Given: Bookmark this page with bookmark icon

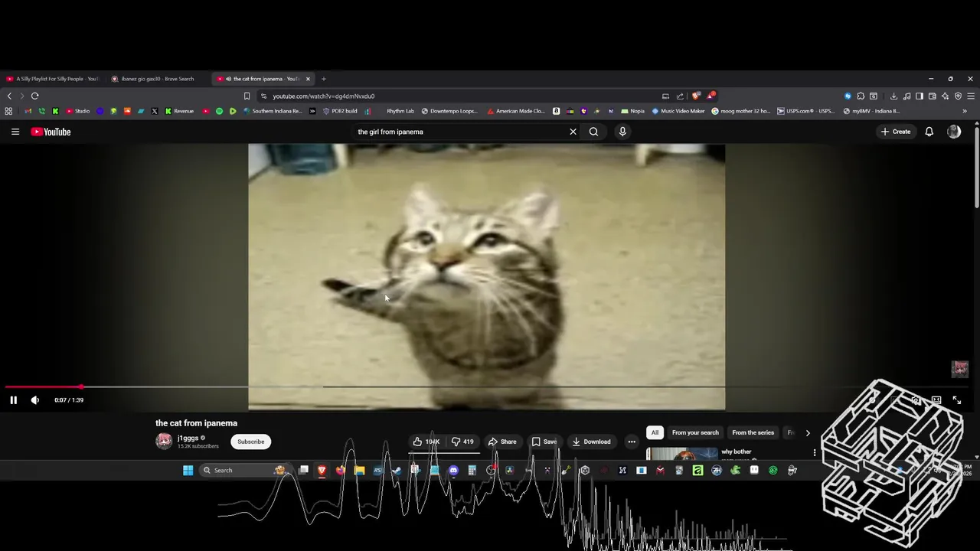Looking at the screenshot, I should [247, 96].
